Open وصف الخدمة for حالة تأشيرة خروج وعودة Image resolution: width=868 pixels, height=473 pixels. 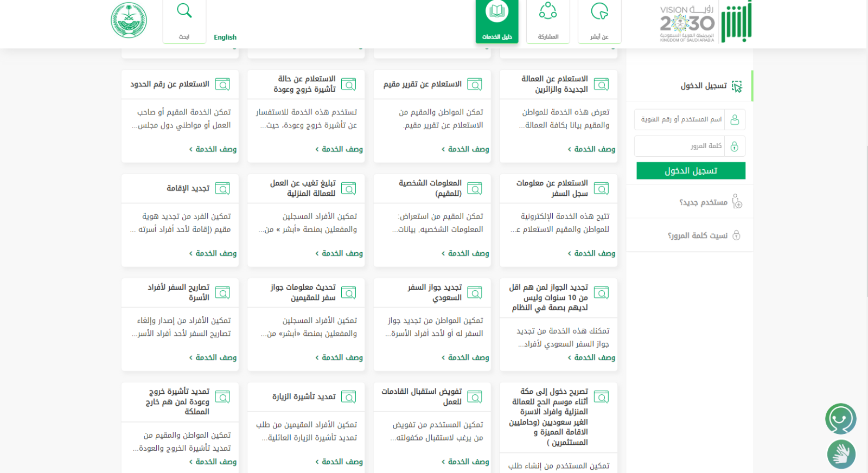point(339,149)
